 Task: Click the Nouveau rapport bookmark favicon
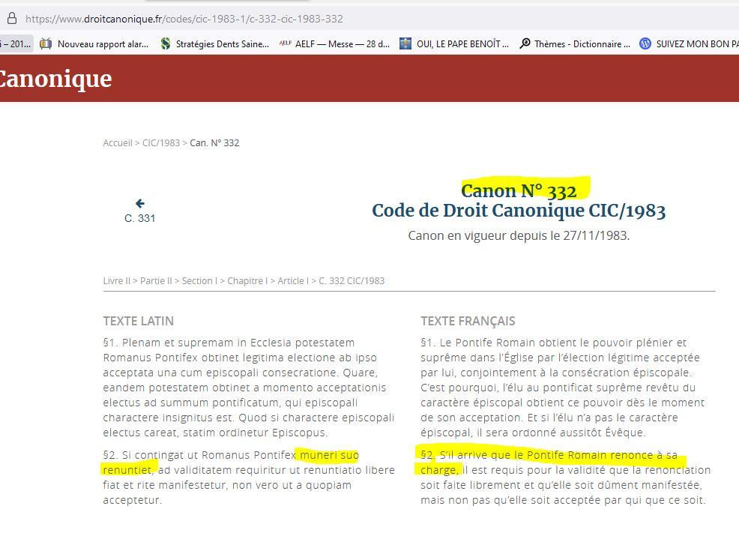(x=46, y=44)
